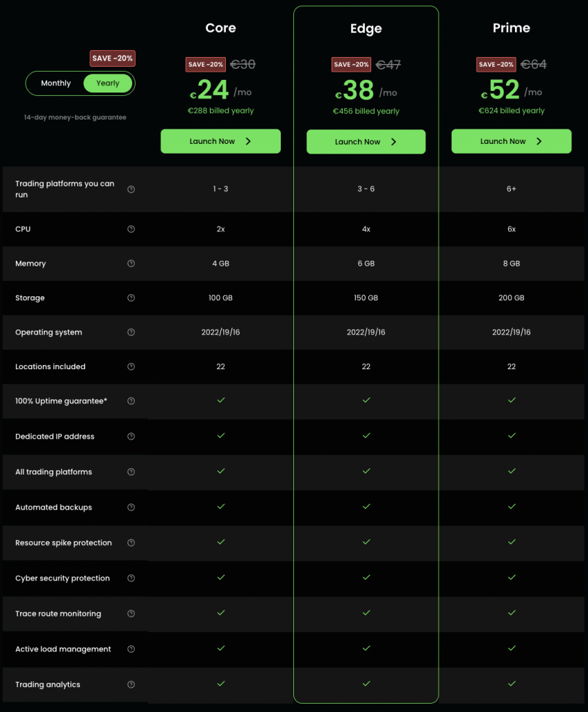Click the Edge plan heading
Image resolution: width=588 pixels, height=712 pixels.
366,29
